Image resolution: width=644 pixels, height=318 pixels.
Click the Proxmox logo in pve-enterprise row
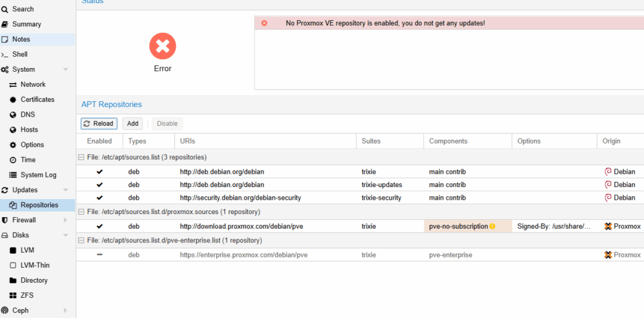click(x=608, y=255)
